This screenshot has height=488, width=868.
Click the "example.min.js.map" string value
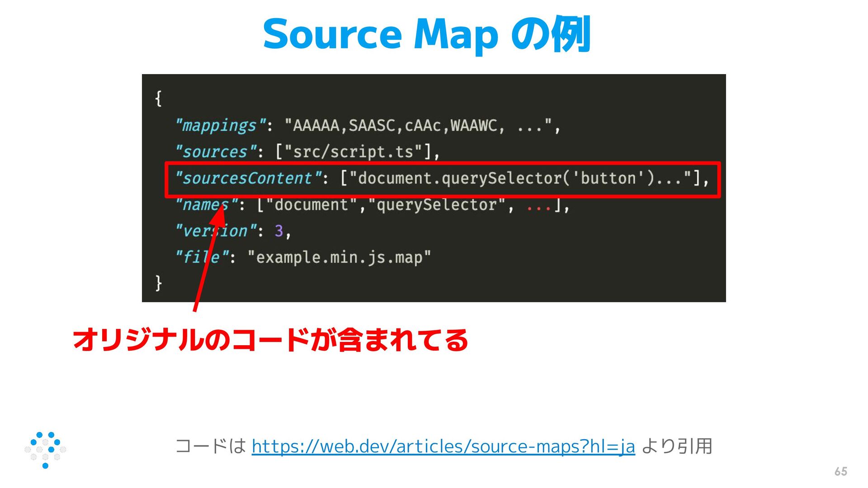pyautogui.click(x=339, y=257)
